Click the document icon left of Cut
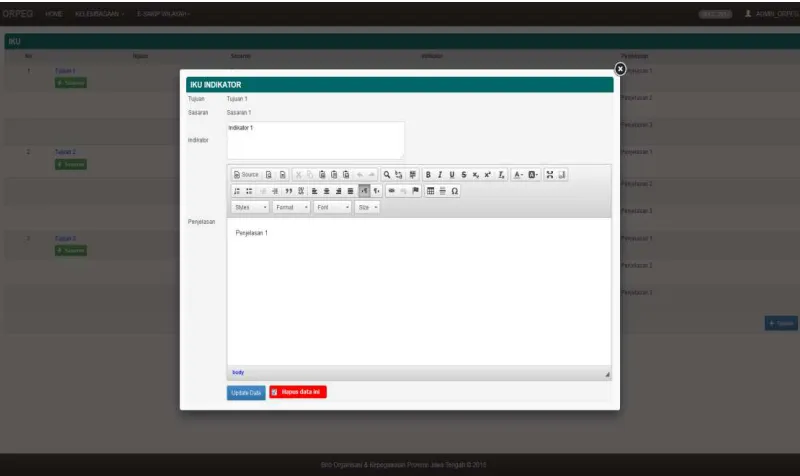Image resolution: width=800 pixels, height=476 pixels. 282,174
